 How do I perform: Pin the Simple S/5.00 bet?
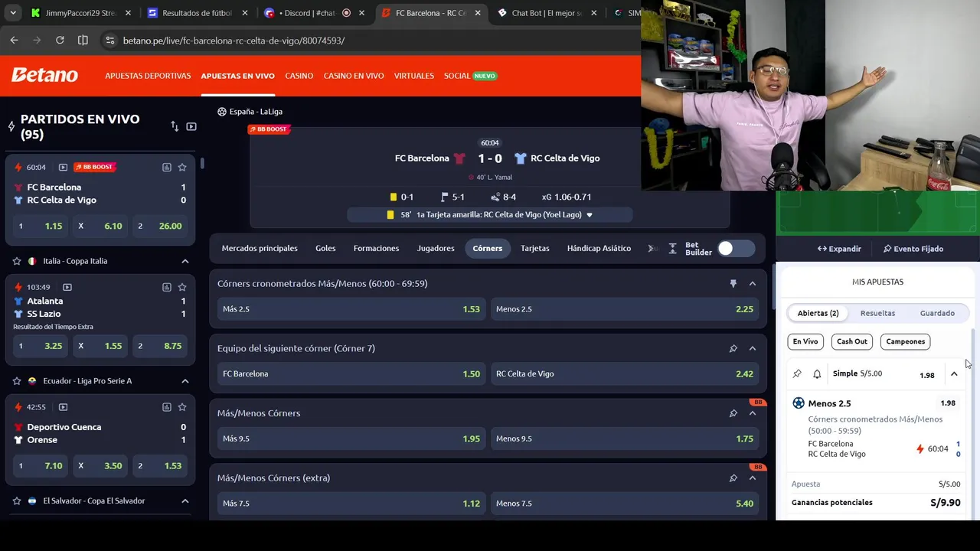coord(797,374)
